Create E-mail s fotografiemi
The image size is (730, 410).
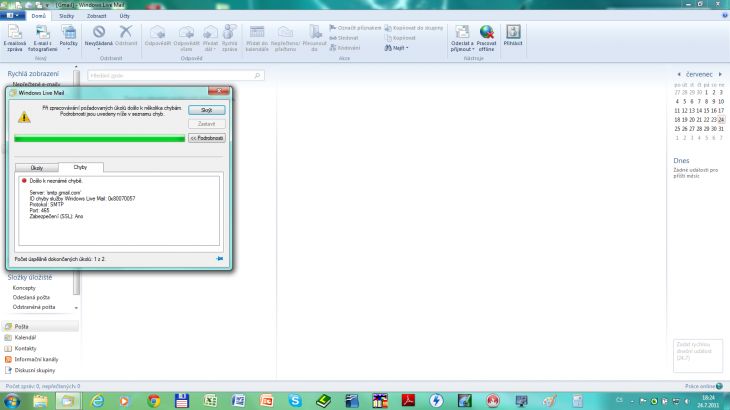(42, 38)
